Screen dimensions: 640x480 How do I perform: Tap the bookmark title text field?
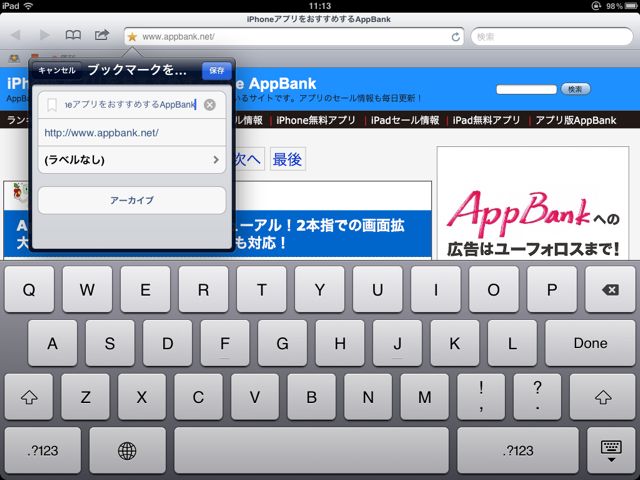(x=132, y=105)
